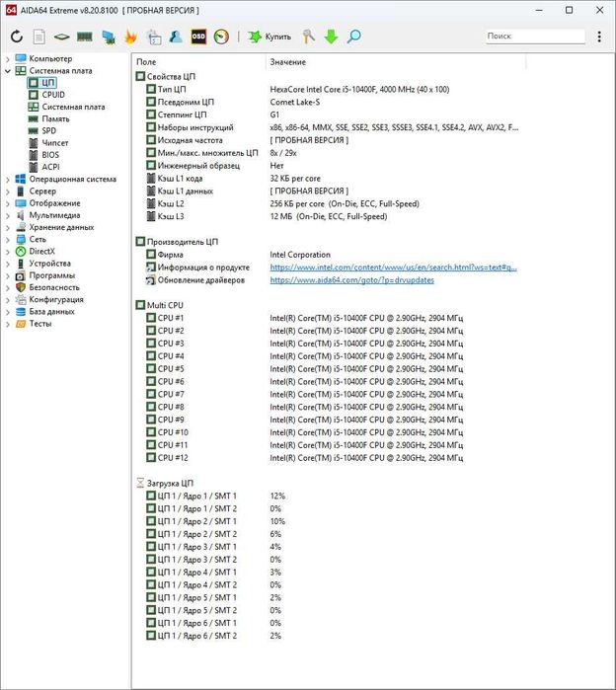Screen dimensions: 616x690
Task: Click the Программы tree icon
Action: coord(21,275)
